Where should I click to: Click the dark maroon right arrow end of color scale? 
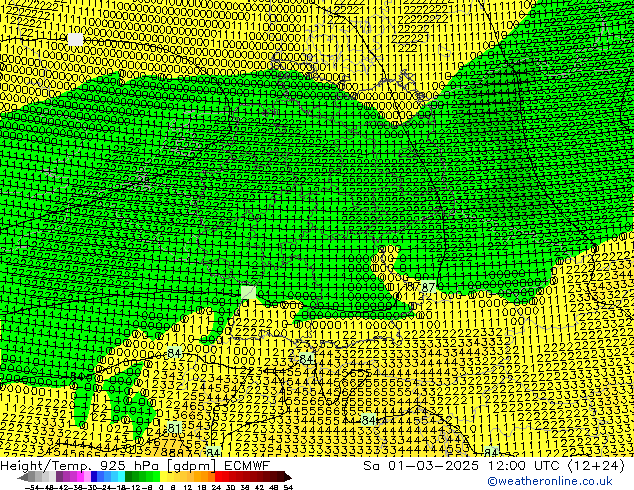[x=288, y=477]
